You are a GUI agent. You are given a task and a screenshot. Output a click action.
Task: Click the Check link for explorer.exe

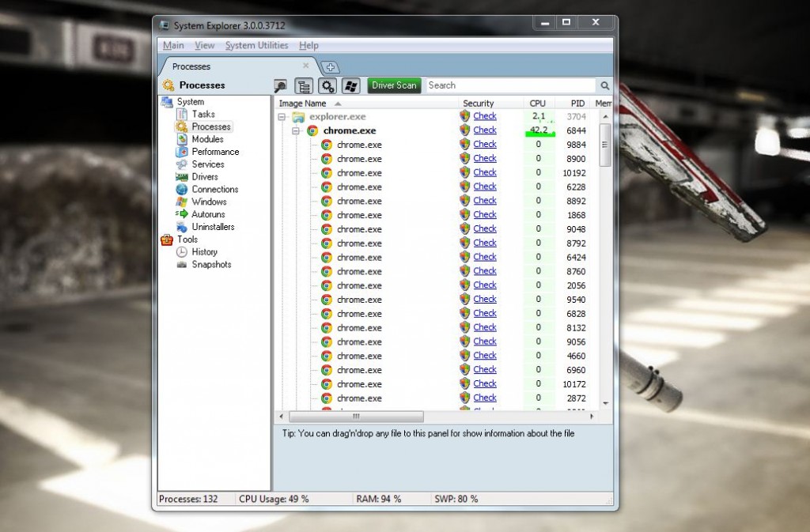[x=485, y=116]
